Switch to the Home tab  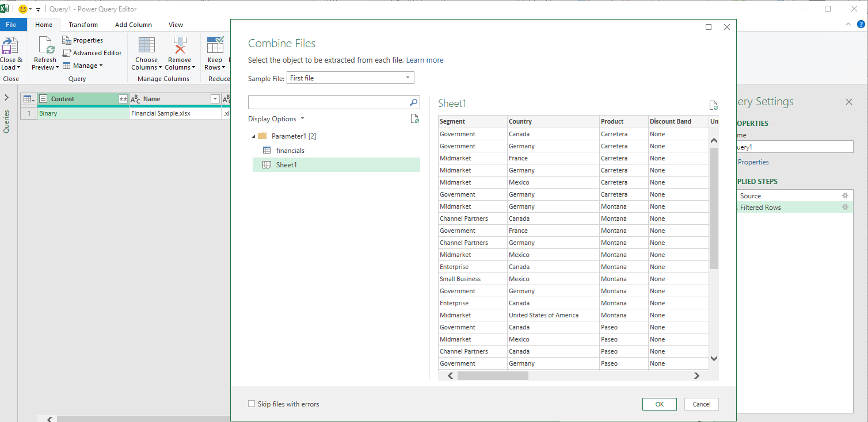pos(44,25)
